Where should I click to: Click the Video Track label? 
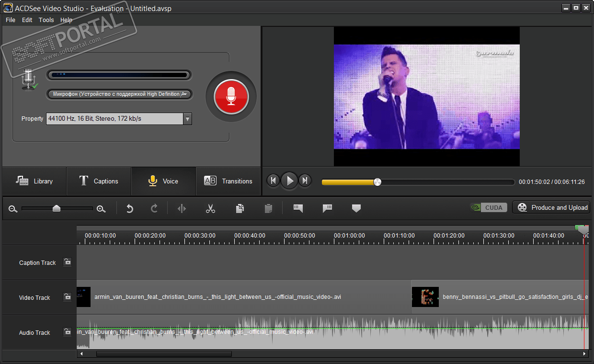(x=34, y=297)
